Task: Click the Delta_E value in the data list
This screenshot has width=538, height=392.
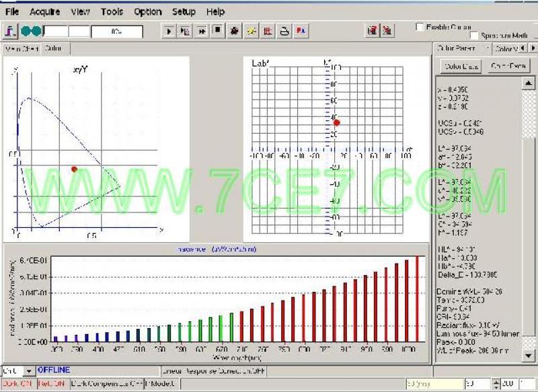Action: [x=467, y=275]
